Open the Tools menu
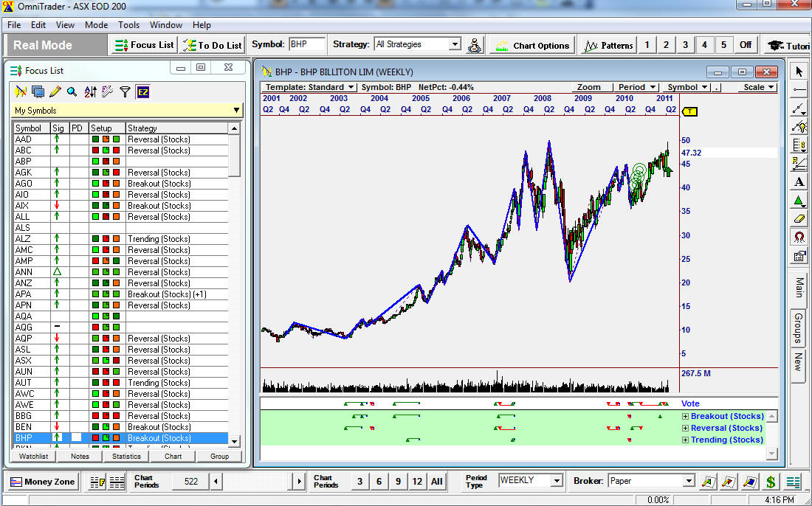The width and height of the screenshot is (812, 506). pyautogui.click(x=128, y=25)
